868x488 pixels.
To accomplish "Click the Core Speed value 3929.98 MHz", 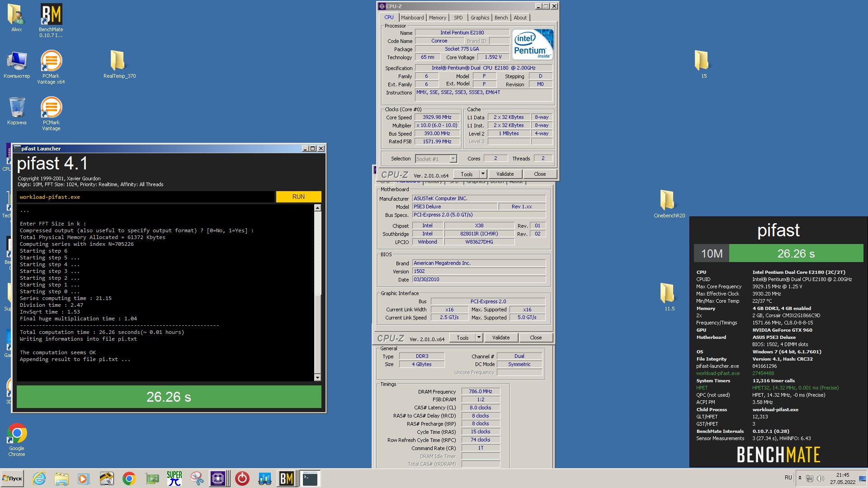I will 437,117.
